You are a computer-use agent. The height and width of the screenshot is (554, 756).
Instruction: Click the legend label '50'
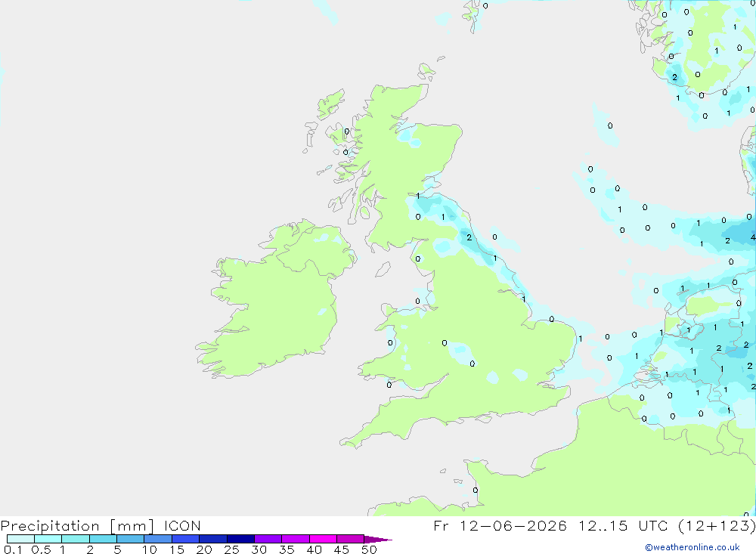[369, 549]
